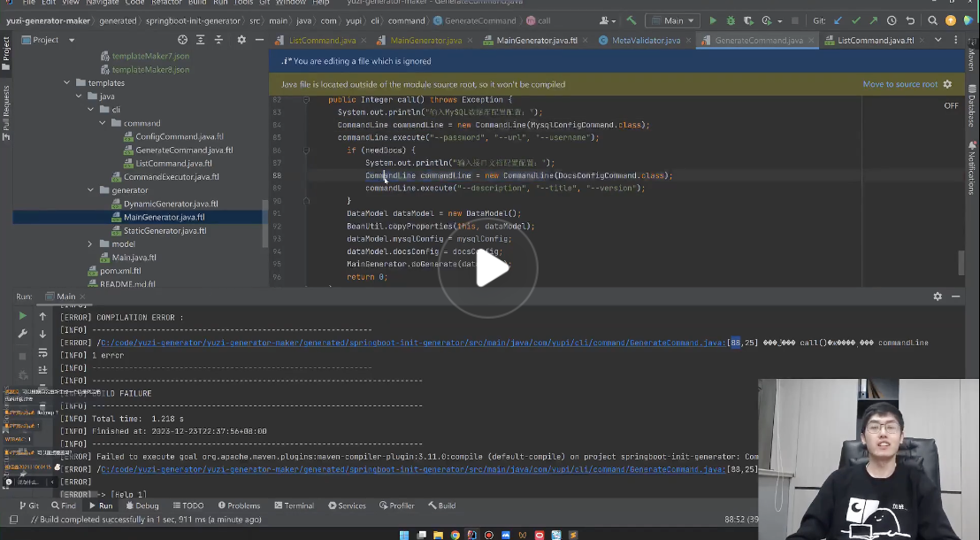This screenshot has height=540, width=980.
Task: Click the Git update project arrow
Action: point(838,20)
